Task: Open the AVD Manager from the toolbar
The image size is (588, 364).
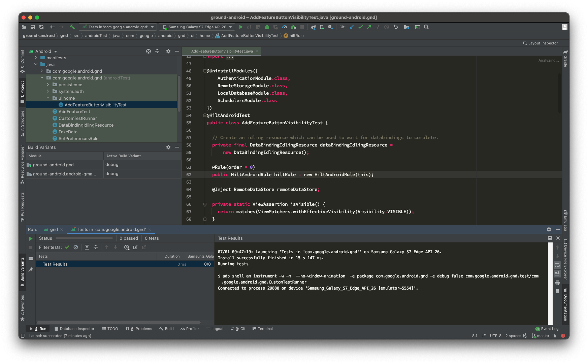Action: pyautogui.click(x=322, y=27)
